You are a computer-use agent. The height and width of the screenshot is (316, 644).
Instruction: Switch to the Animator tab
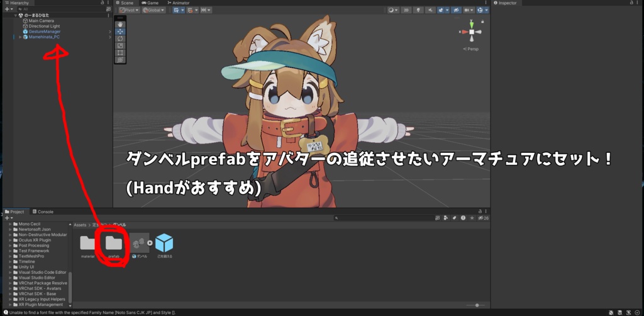pos(178,3)
